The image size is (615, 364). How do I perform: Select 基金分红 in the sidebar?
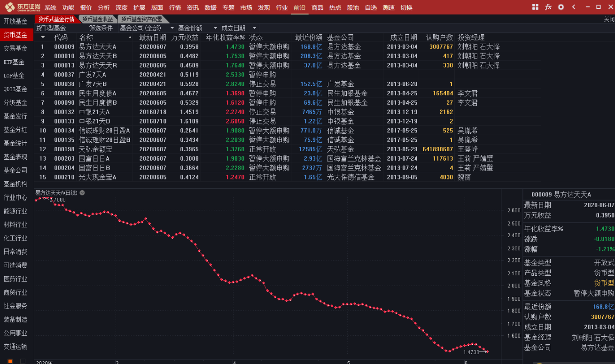point(16,130)
